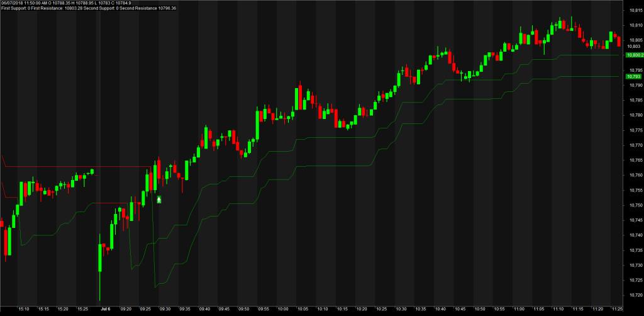
Task: Click the 10:40 time axis label
Action: point(441,308)
